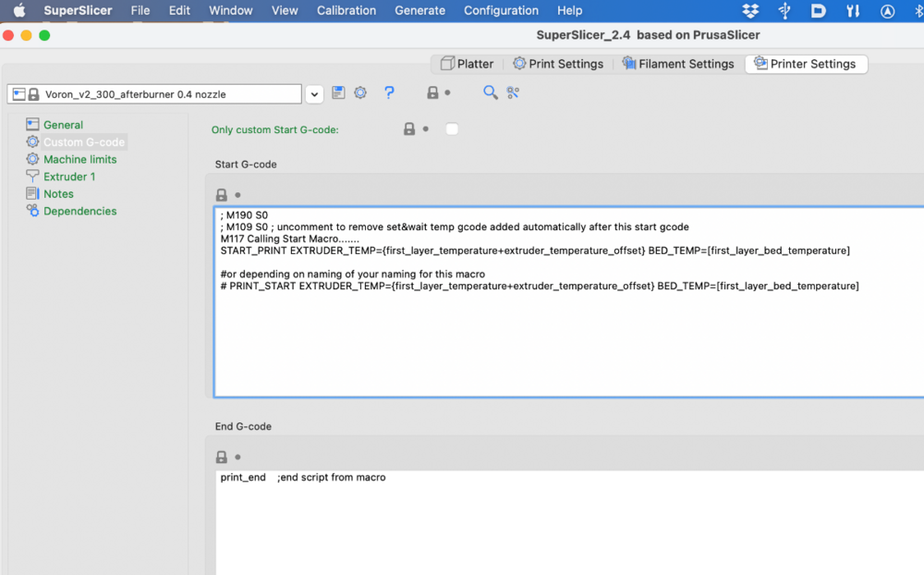Click the lock icon under Start G-code
Viewport: 924px width, 575px height.
(x=222, y=195)
